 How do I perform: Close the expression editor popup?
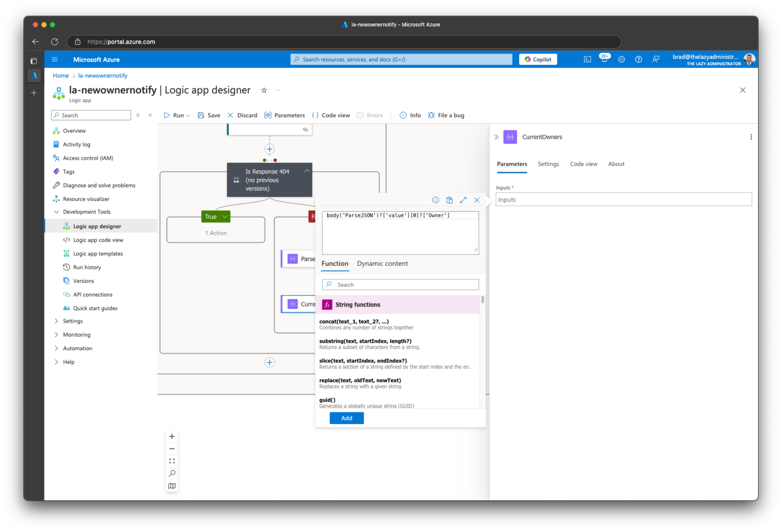(x=477, y=200)
